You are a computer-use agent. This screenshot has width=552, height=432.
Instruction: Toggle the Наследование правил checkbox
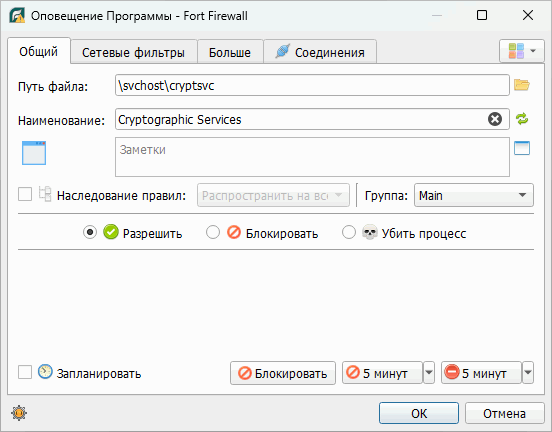click(25, 194)
